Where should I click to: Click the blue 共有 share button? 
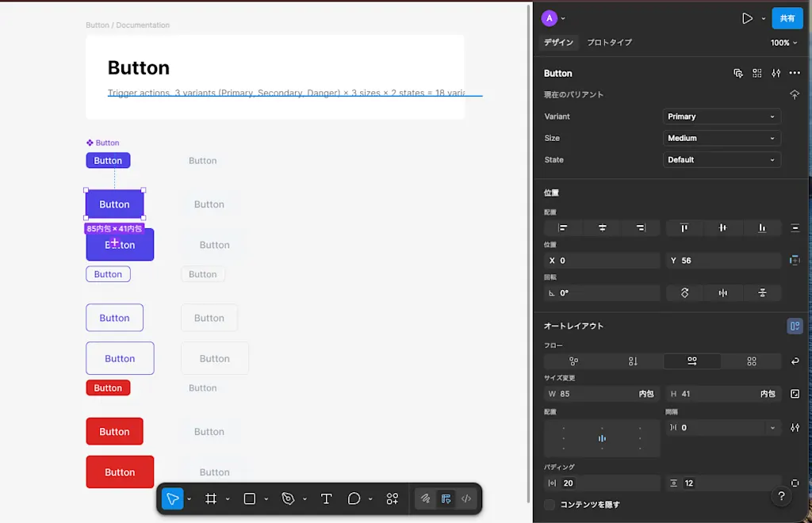coord(787,18)
